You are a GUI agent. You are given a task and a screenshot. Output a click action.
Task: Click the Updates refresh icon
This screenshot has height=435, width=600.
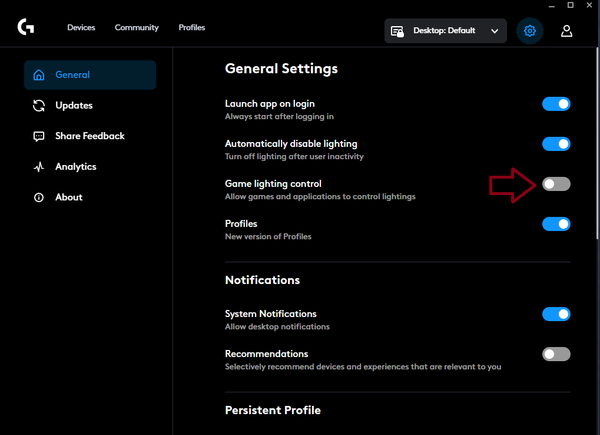[39, 106]
